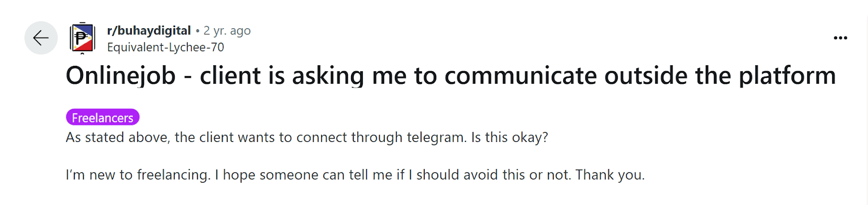Tap the peso-sign community logo
Image resolution: width=868 pixels, height=205 pixels.
pyautogui.click(x=82, y=38)
